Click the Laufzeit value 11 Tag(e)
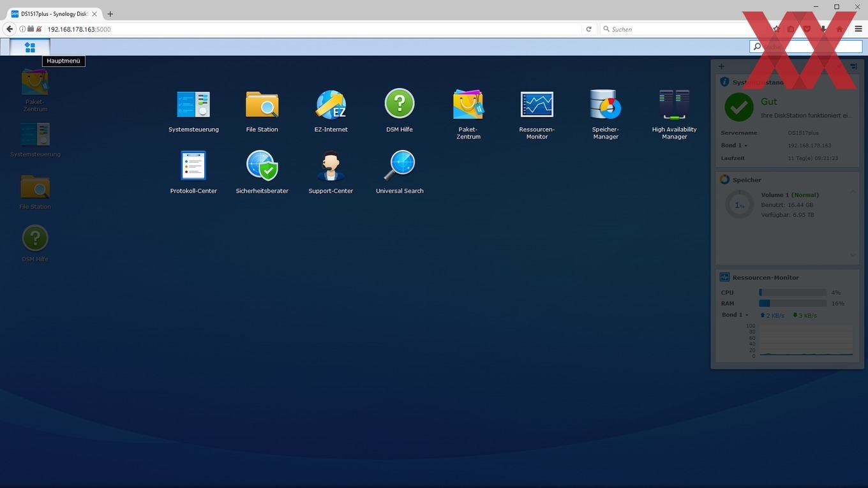The height and width of the screenshot is (488, 868). [813, 158]
